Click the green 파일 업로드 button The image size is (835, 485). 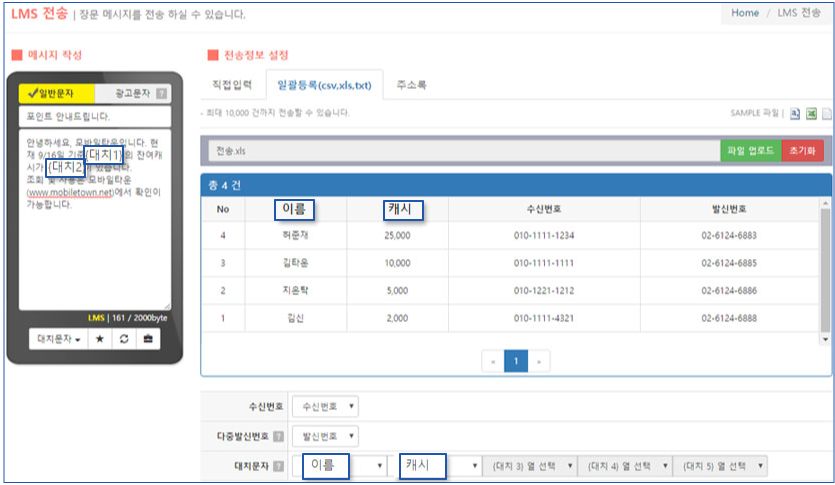click(x=750, y=150)
